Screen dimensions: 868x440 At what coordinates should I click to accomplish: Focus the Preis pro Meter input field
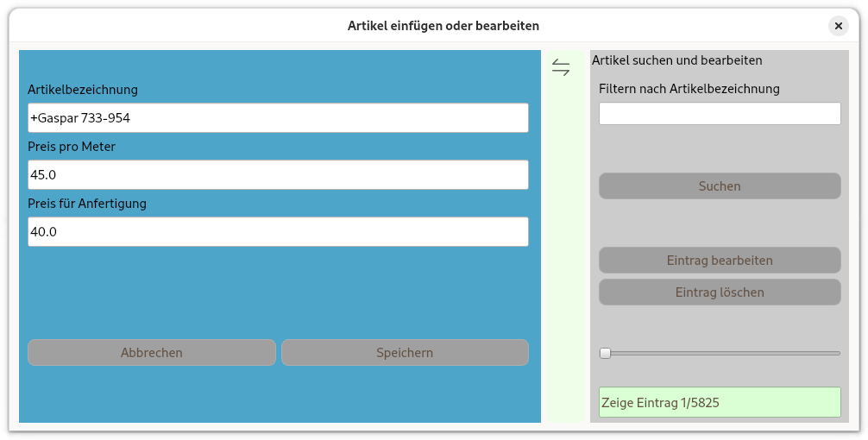(x=278, y=175)
